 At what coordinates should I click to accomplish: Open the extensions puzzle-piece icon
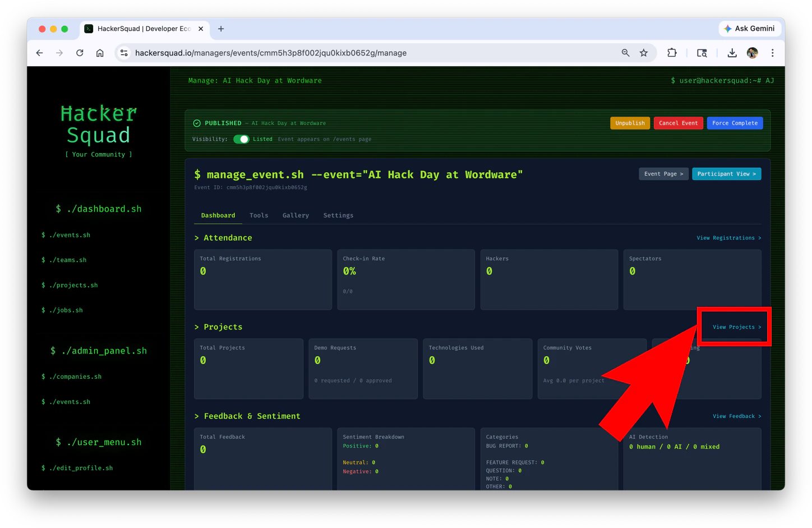672,53
